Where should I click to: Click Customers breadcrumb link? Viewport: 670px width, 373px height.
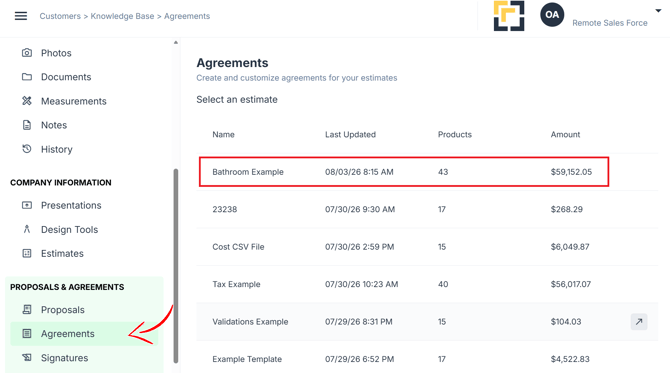(60, 16)
